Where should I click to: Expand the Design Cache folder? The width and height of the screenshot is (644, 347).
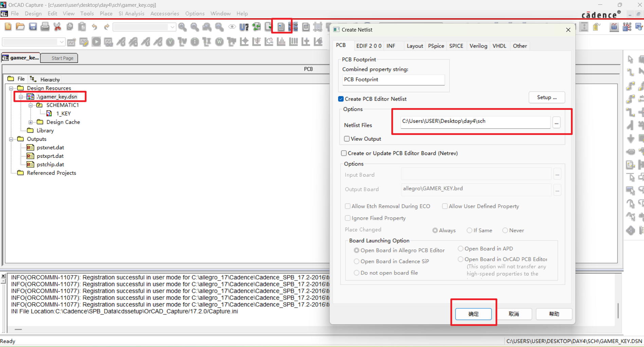point(31,122)
